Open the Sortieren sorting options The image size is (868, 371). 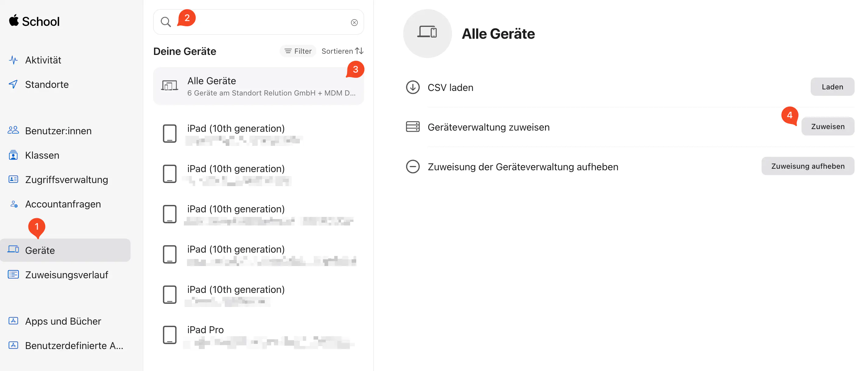[342, 51]
